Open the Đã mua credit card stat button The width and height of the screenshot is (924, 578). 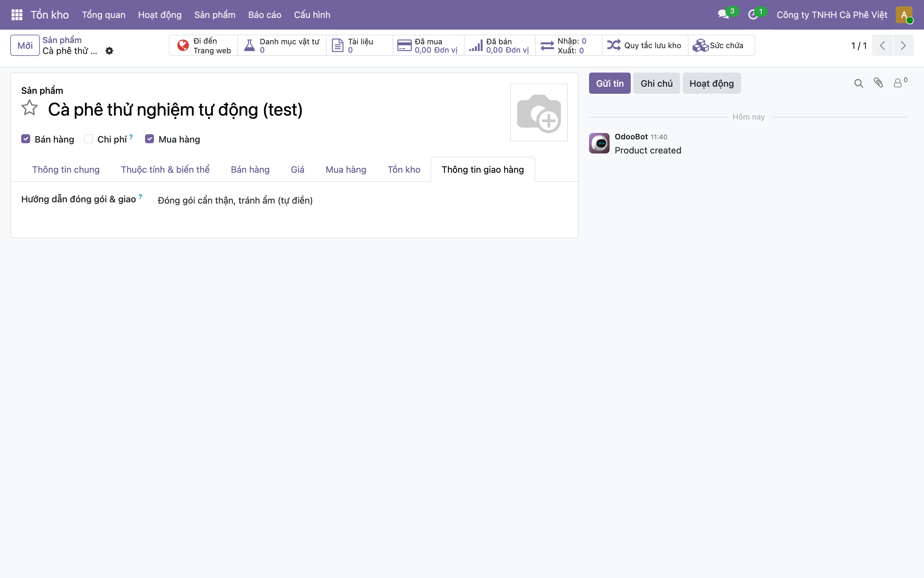coord(428,46)
